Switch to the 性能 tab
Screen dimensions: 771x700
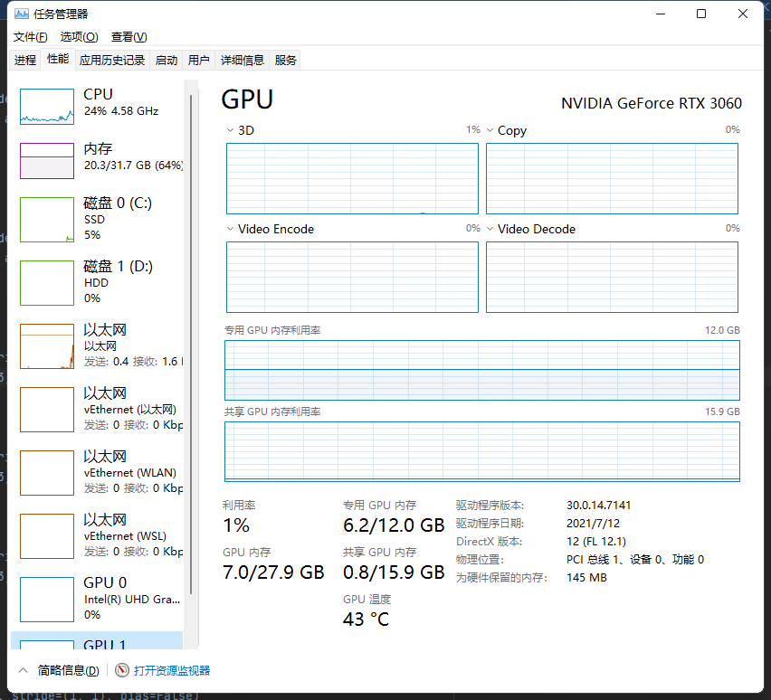pos(58,60)
